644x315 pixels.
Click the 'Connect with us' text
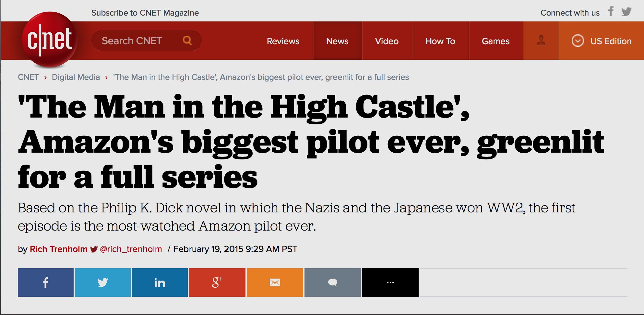(x=570, y=13)
